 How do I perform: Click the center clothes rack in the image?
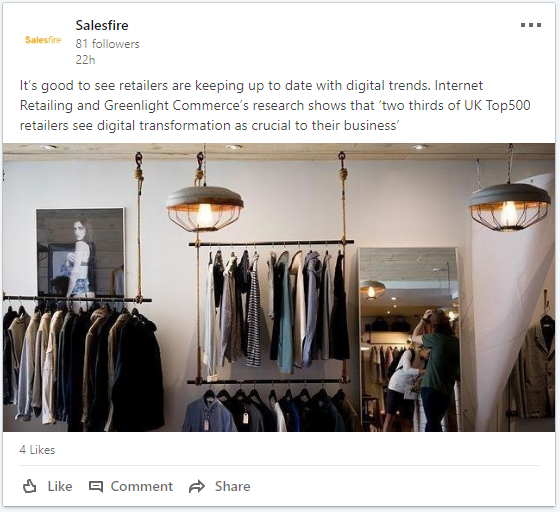pyautogui.click(x=270, y=307)
